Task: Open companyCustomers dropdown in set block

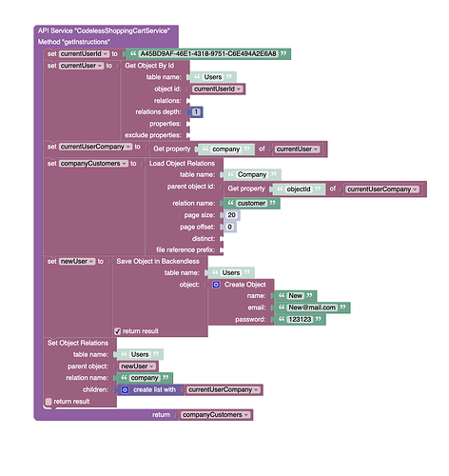Action: point(93,164)
